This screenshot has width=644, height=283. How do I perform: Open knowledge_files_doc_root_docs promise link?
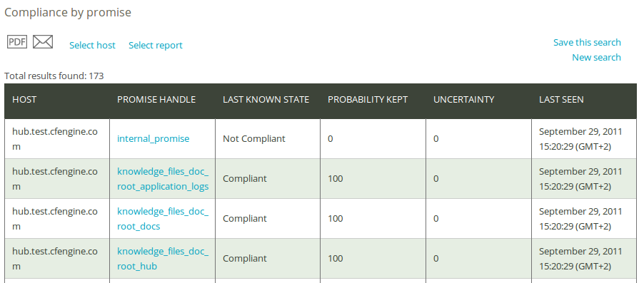coord(163,219)
